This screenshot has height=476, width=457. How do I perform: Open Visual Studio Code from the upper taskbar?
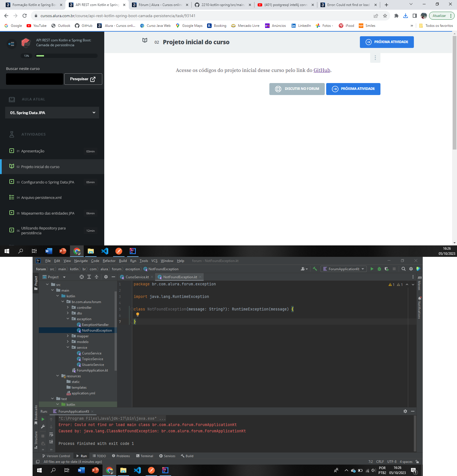coord(105,251)
